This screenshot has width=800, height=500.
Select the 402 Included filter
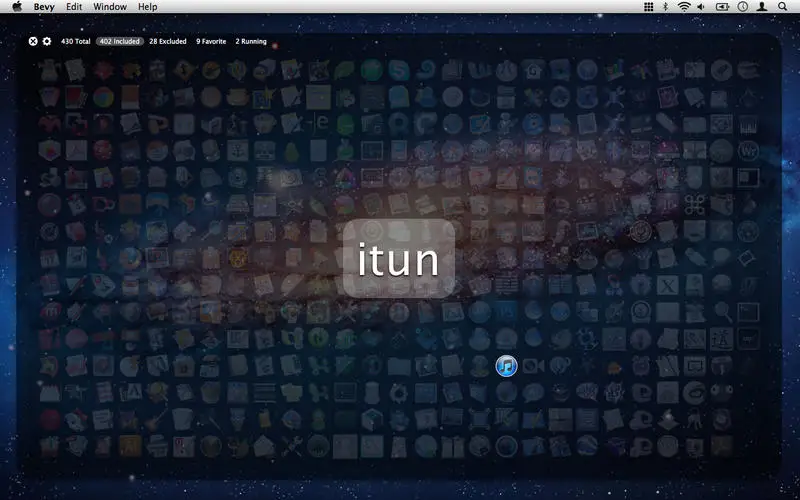click(119, 41)
